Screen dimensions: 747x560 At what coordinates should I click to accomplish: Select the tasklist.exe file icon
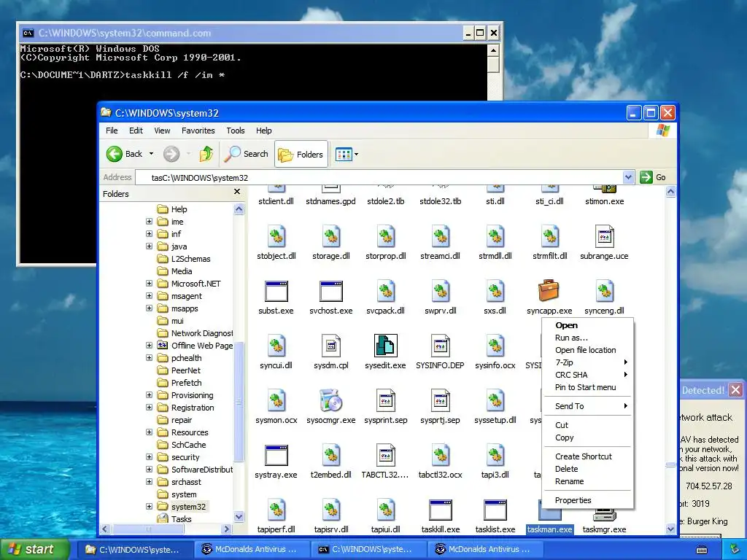(x=495, y=510)
